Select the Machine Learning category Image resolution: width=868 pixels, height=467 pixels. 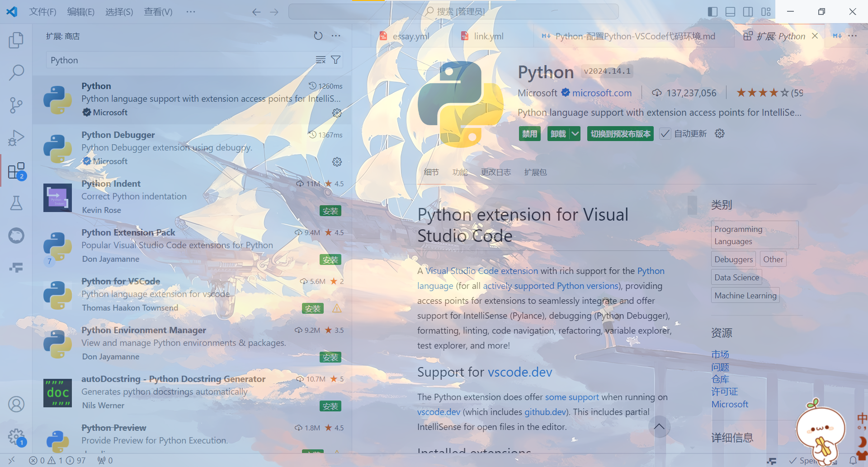[745, 296]
